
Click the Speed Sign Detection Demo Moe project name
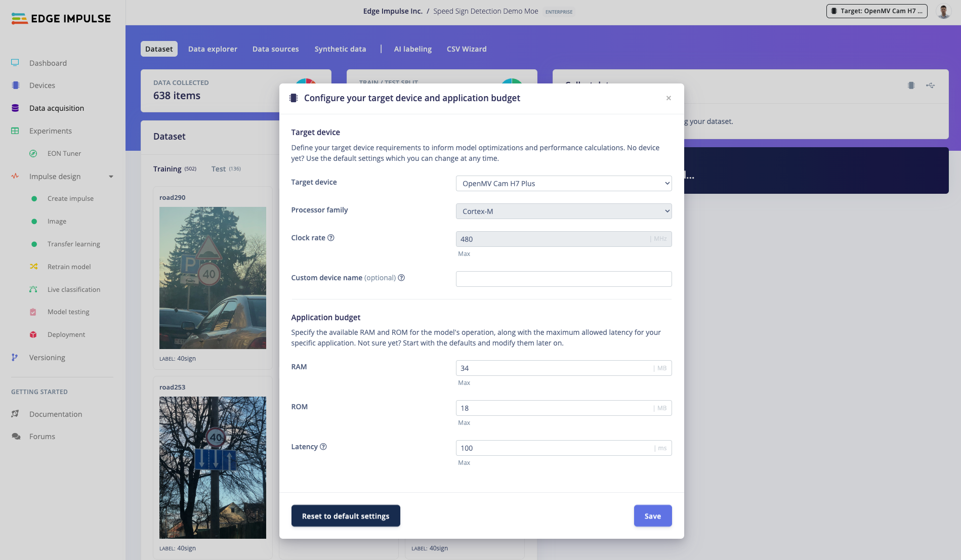click(x=486, y=11)
